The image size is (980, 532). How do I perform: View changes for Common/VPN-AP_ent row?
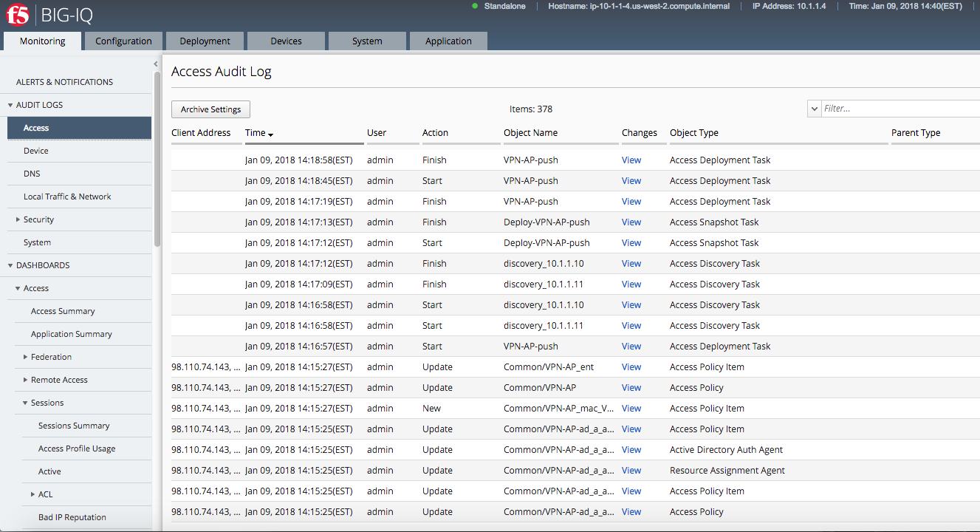pos(631,366)
